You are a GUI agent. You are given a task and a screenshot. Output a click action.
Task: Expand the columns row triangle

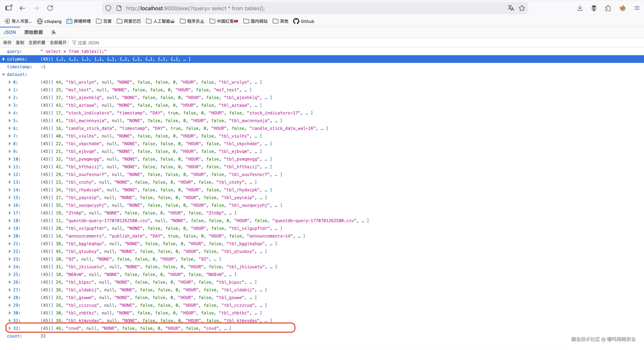pos(3,59)
